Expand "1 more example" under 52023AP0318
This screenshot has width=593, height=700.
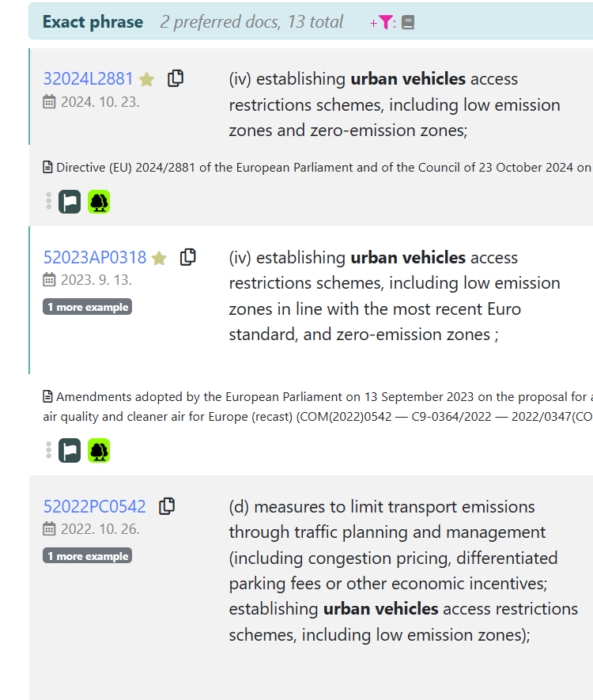[x=87, y=307]
